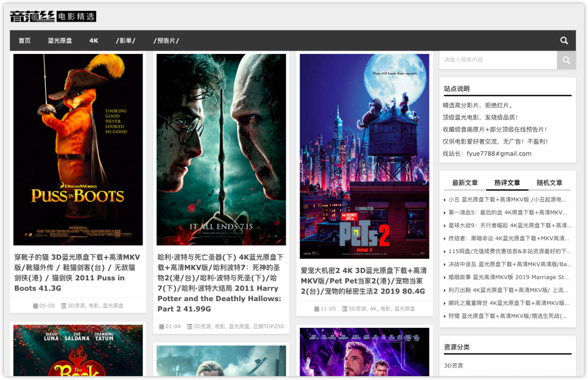Click the calendar icon beside 01-04
The image size is (588, 380).
[x=161, y=326]
